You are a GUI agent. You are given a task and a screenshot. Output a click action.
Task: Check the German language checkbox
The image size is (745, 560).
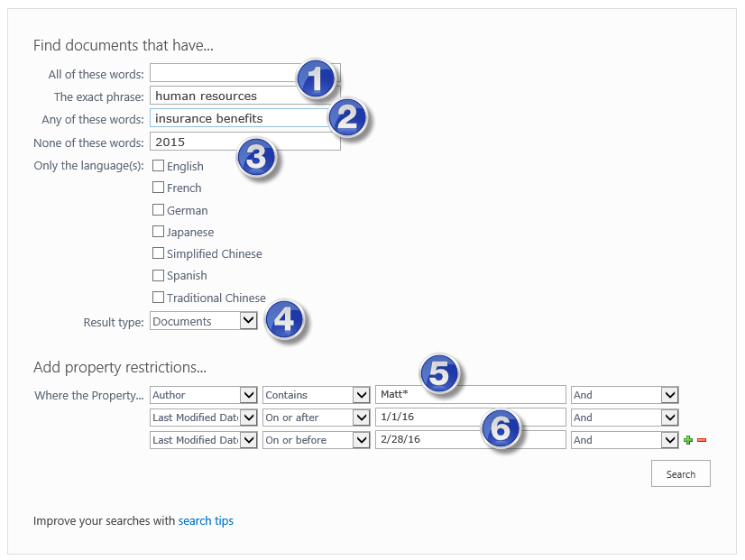pyautogui.click(x=158, y=209)
